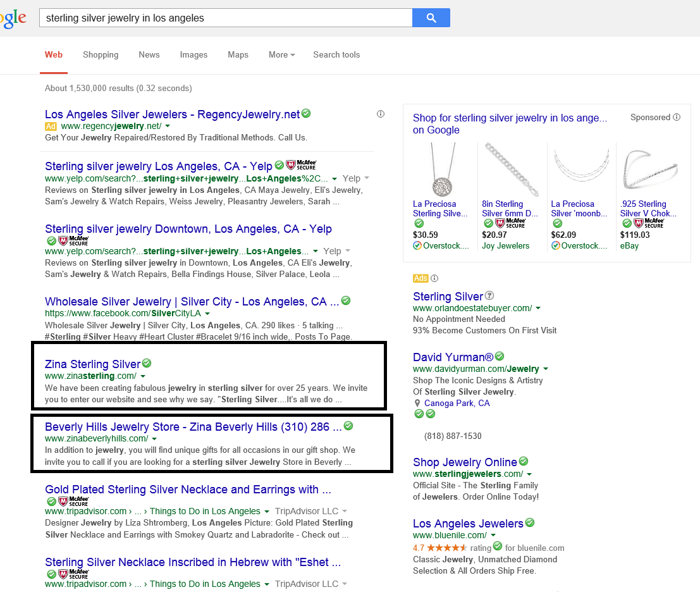Click the green check beside Zina Sterling Silver

pyautogui.click(x=147, y=363)
